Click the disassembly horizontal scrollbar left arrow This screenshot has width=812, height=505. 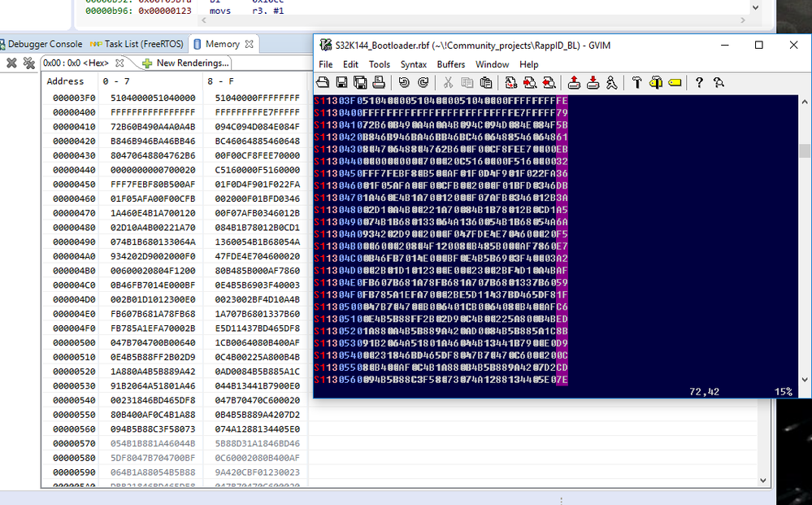[x=203, y=20]
